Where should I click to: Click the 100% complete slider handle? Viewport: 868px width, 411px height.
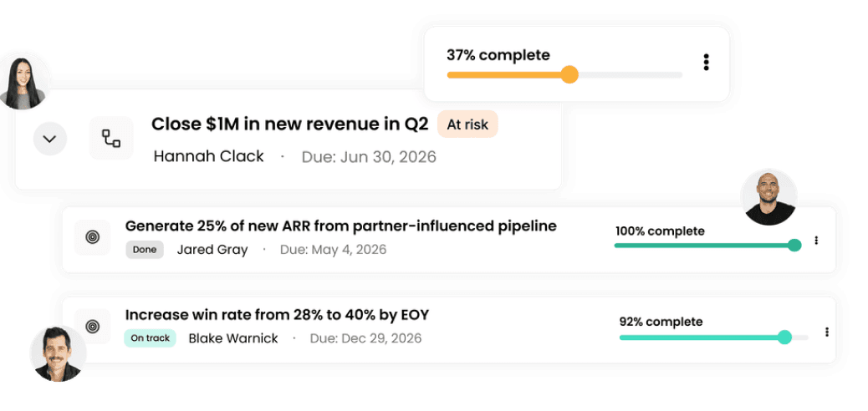[794, 245]
